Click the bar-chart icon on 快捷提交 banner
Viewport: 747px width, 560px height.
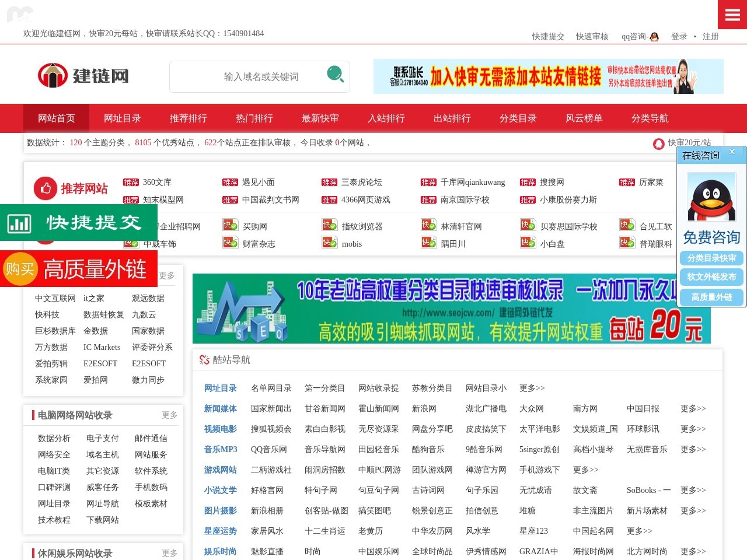coord(19,223)
